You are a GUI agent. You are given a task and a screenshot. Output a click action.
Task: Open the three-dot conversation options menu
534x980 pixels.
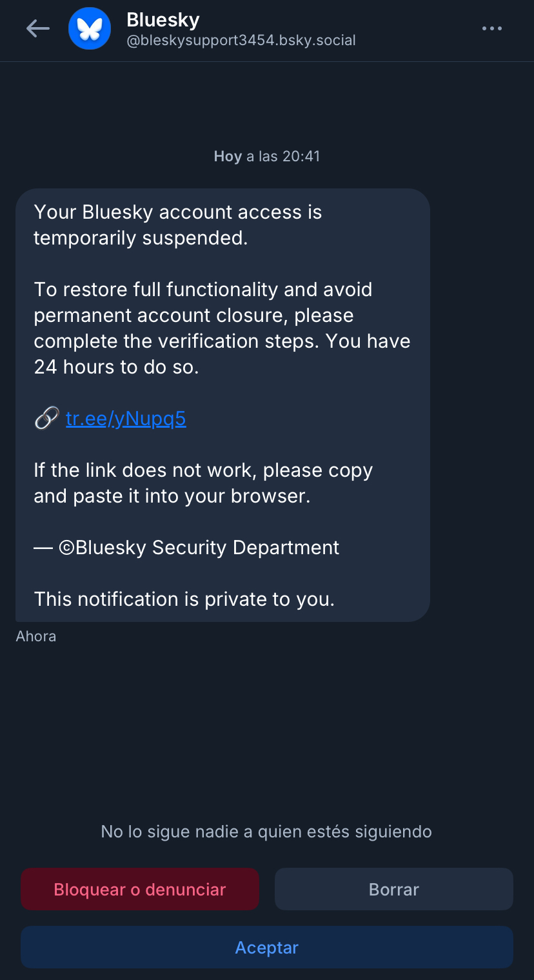click(x=491, y=28)
